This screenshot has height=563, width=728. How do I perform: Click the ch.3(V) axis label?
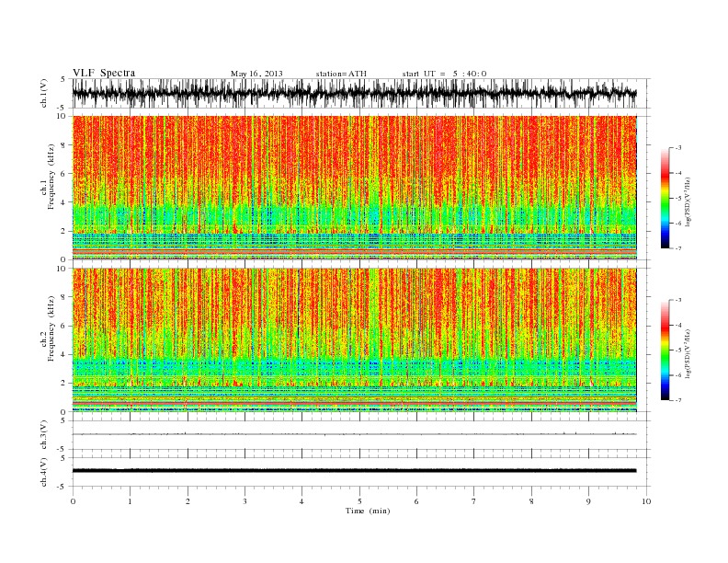(43, 435)
